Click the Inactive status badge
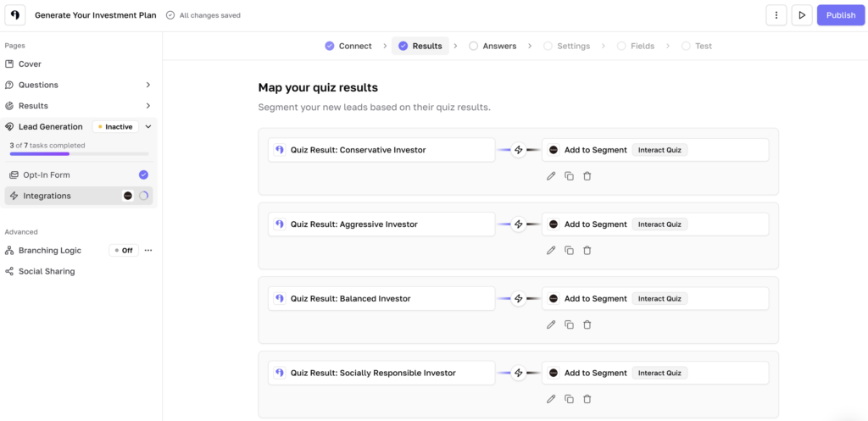 click(115, 127)
